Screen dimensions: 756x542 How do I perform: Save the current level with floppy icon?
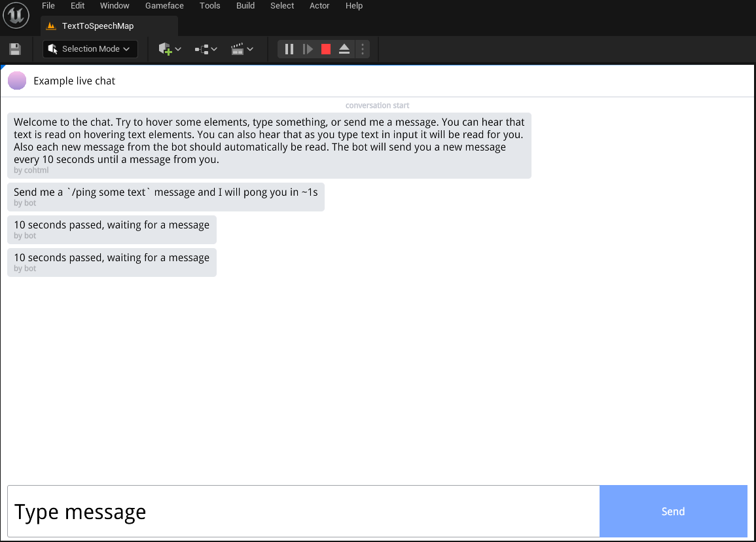click(x=15, y=49)
